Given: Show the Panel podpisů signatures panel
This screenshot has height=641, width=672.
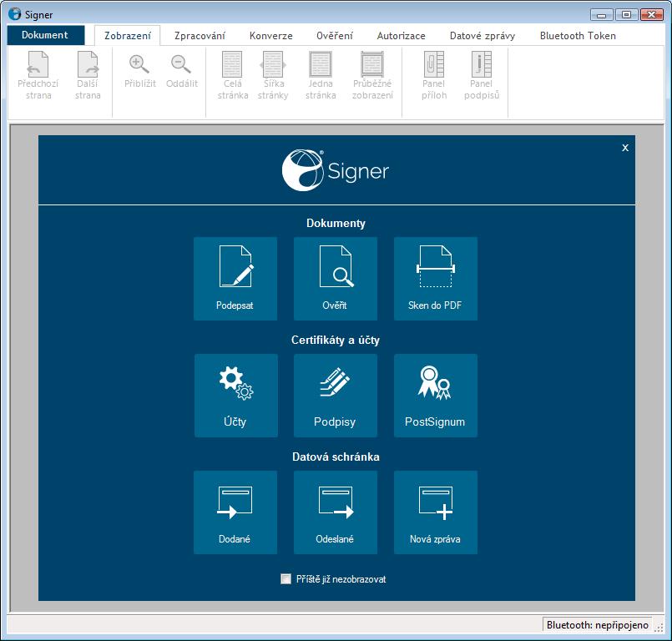Looking at the screenshot, I should (x=482, y=76).
